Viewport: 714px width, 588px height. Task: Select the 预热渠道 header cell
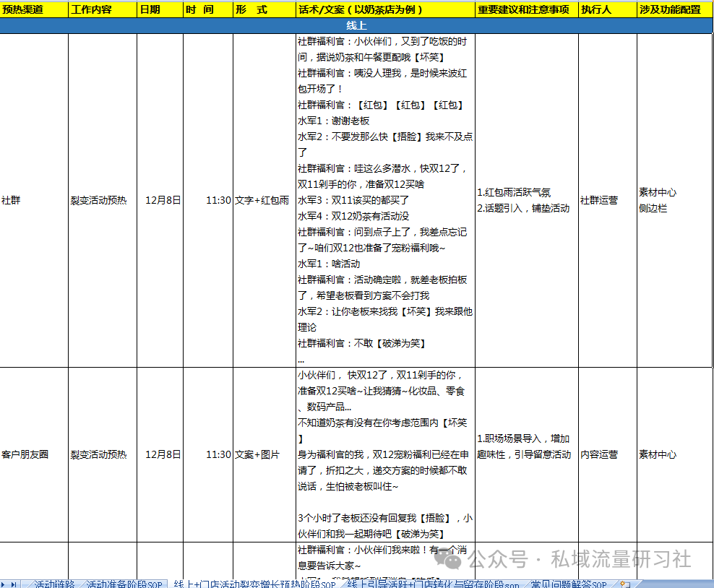(x=34, y=9)
